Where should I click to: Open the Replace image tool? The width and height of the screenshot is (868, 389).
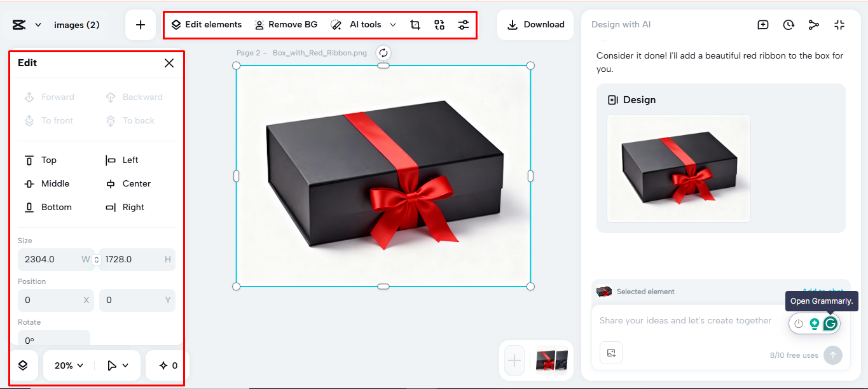(439, 24)
